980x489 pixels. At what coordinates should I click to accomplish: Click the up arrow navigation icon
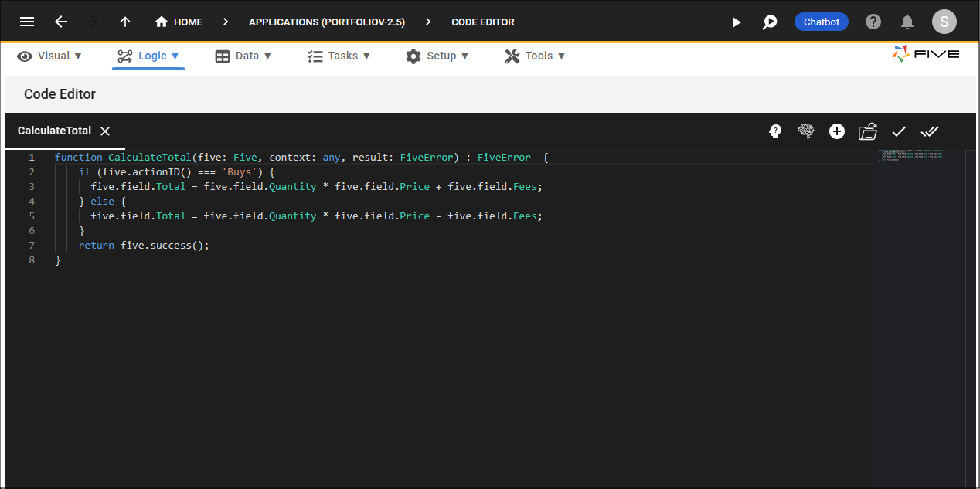[124, 22]
